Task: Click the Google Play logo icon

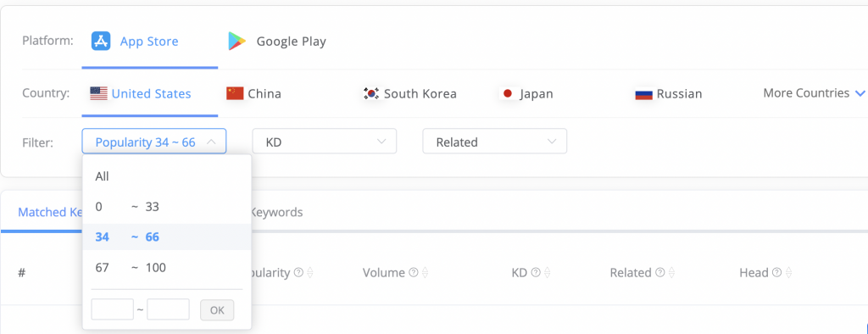Action: tap(237, 41)
